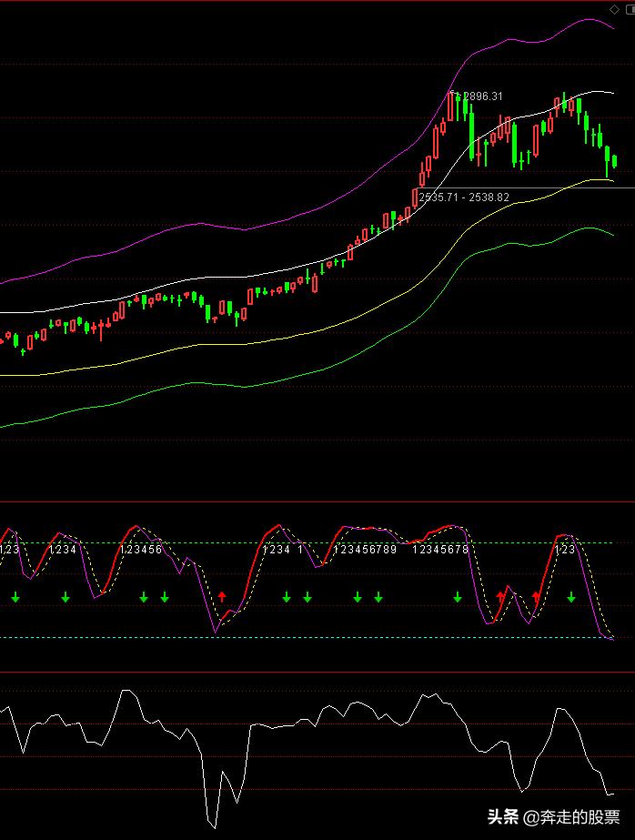The height and width of the screenshot is (840, 635).
Task: Click the 12345678 count label in oscillator
Action: pos(440,550)
